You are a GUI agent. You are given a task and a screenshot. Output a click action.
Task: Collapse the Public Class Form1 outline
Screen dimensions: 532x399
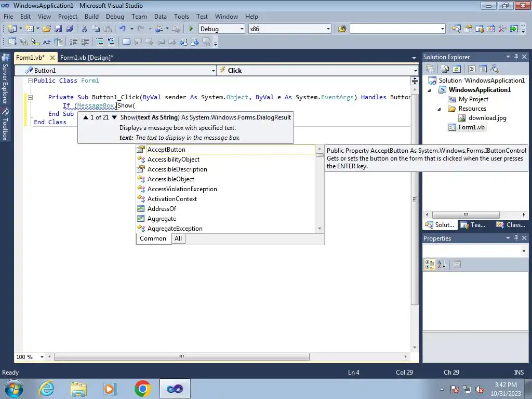point(30,81)
